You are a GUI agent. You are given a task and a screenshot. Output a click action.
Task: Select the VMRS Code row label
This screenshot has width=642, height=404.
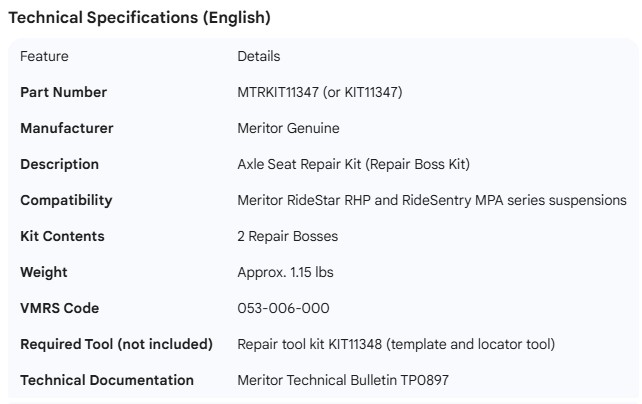coord(59,308)
